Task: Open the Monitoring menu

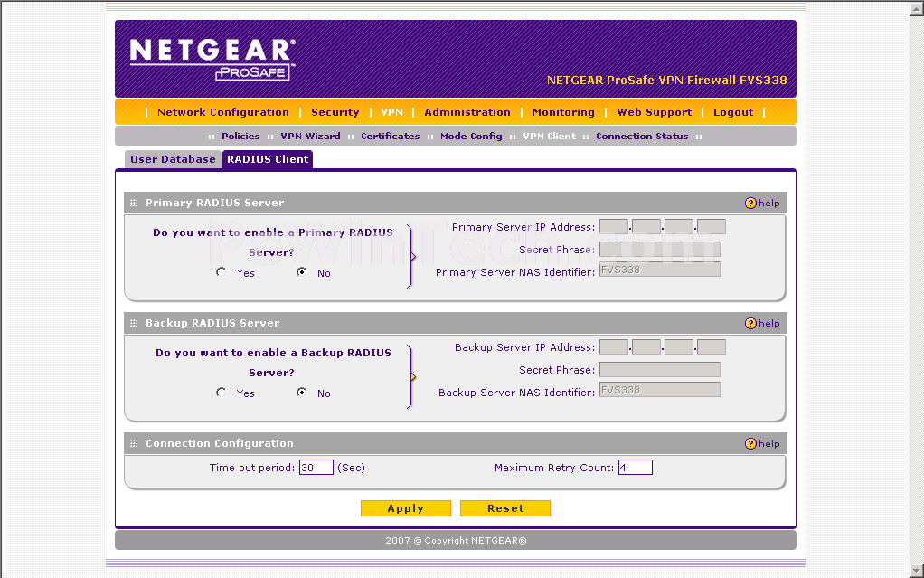Action: tap(563, 112)
